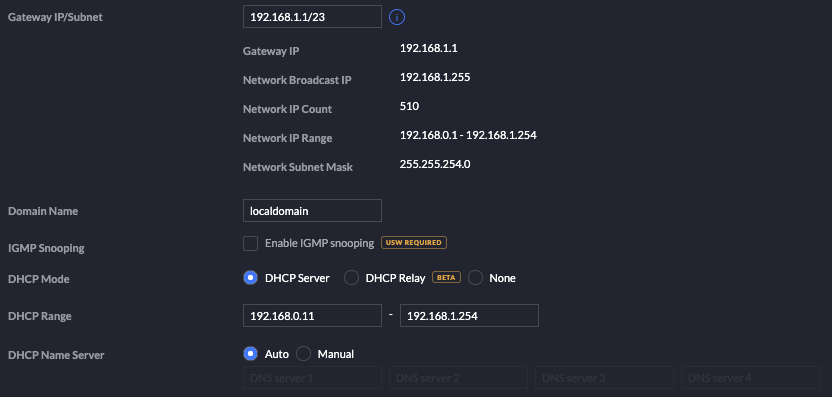
Task: Select the DHCP Server radio button
Action: point(250,278)
